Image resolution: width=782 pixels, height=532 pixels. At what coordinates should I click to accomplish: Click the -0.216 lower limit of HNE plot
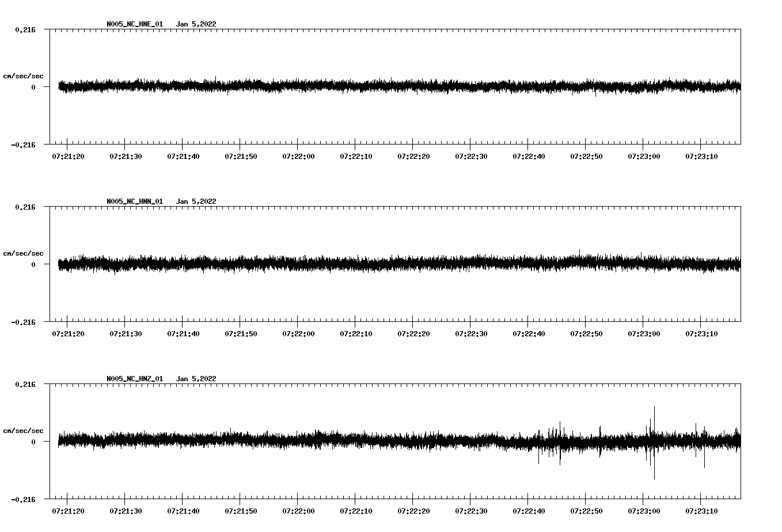23,145
